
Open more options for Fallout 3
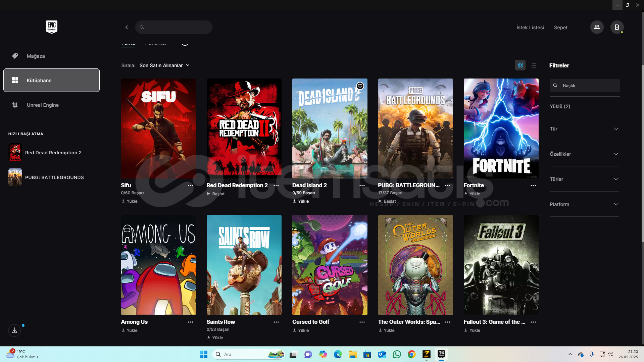[x=533, y=322]
